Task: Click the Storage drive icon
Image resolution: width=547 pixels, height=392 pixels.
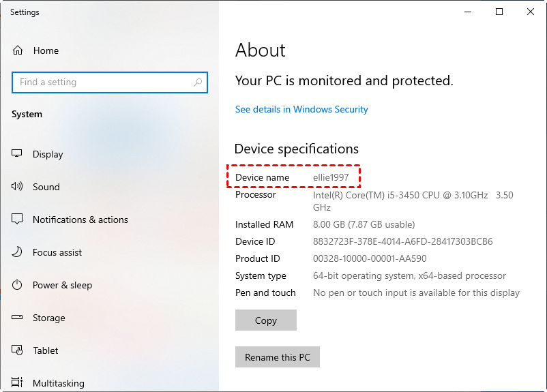Action: [18, 318]
